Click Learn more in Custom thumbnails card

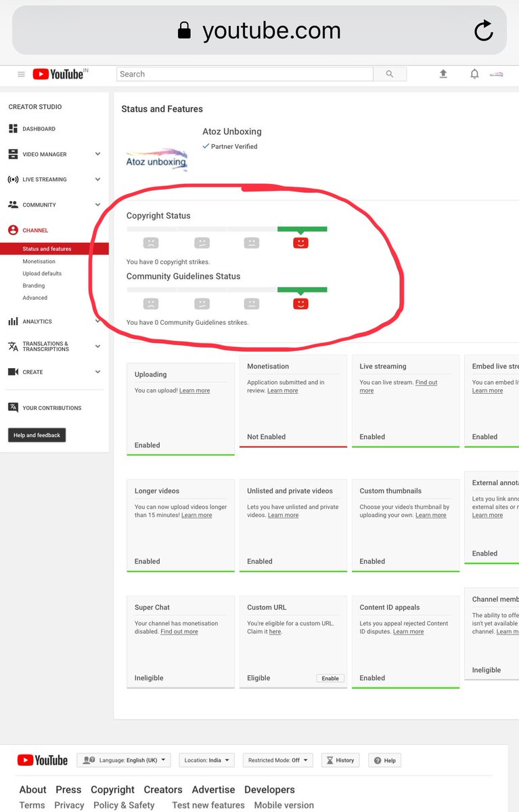431,515
